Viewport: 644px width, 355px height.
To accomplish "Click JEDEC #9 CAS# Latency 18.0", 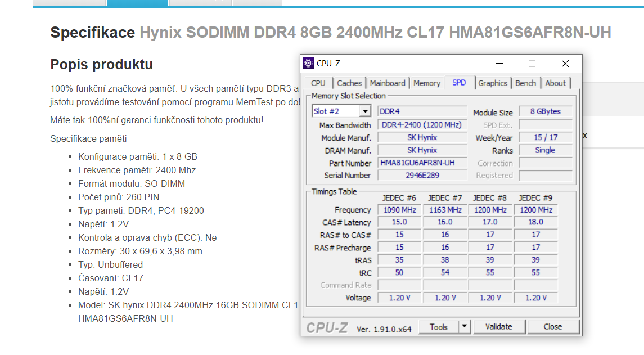I will pyautogui.click(x=535, y=222).
